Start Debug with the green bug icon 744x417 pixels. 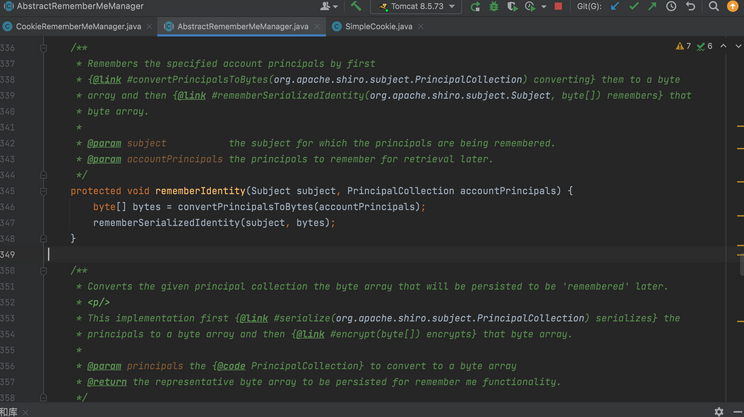494,7
